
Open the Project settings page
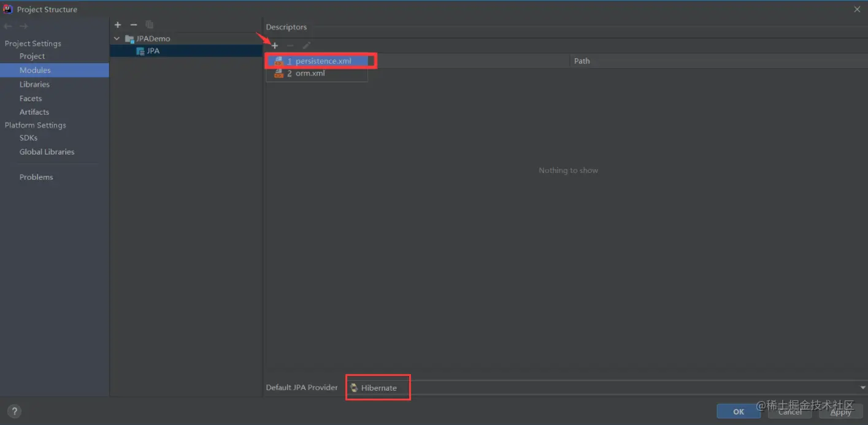tap(32, 56)
